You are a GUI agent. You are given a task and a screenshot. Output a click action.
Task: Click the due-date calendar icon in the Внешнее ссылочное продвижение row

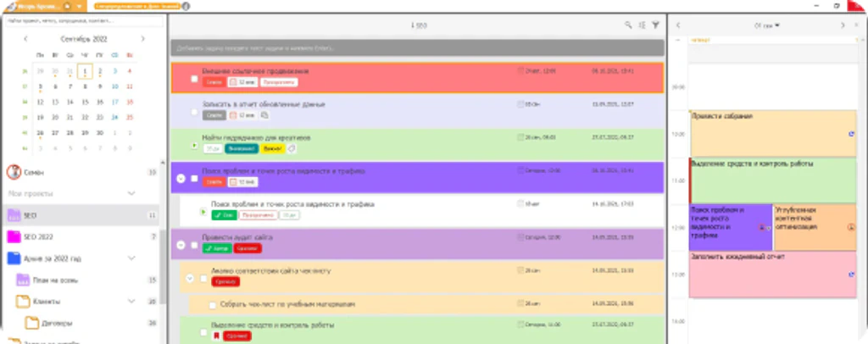pos(520,71)
